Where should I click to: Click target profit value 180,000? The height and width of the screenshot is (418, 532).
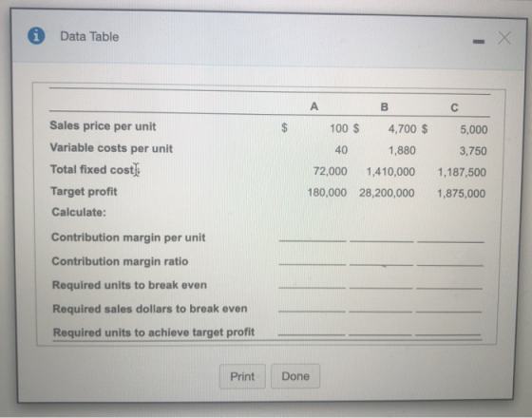point(327,193)
